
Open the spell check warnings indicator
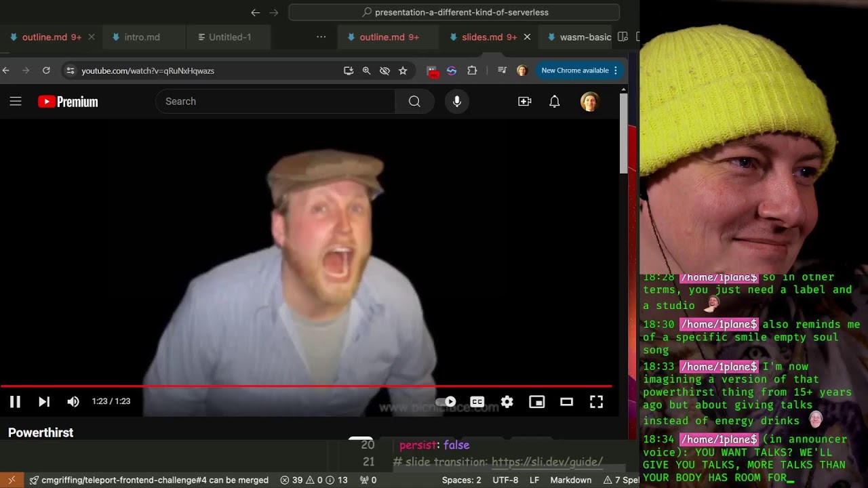click(x=620, y=480)
